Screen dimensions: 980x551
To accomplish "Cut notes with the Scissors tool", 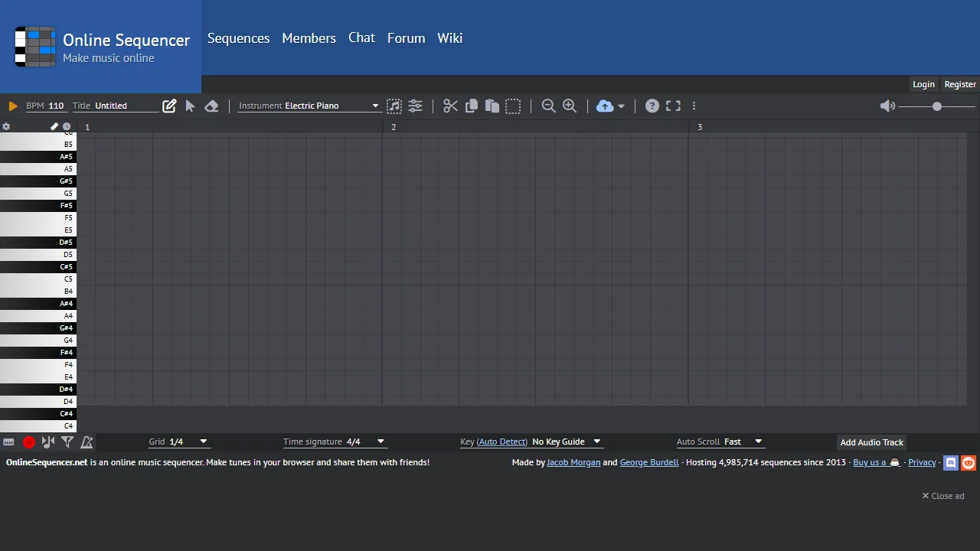I will pos(449,106).
